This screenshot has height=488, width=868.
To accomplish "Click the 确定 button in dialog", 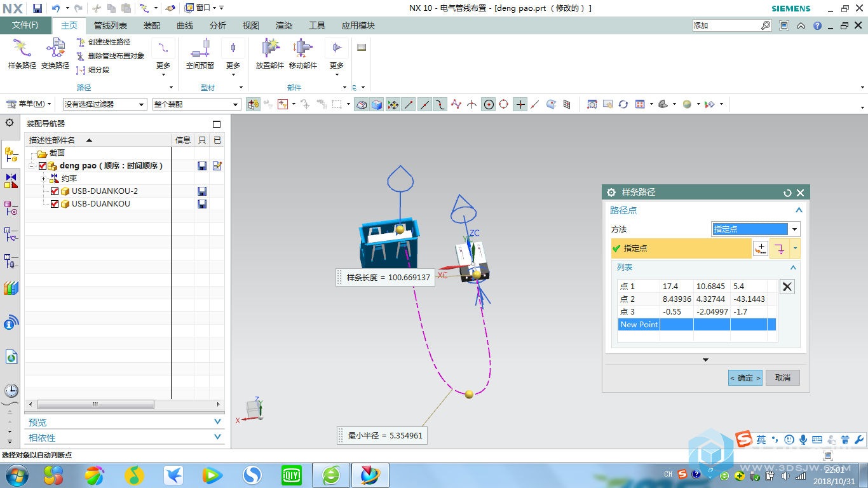I will coord(745,378).
